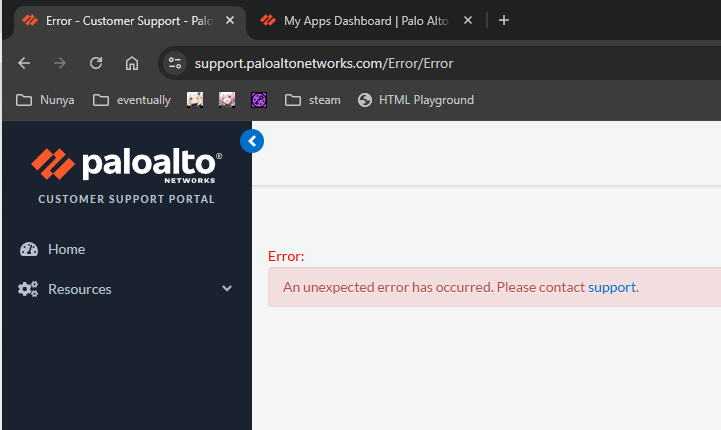Open the pink-haired anime avatar bookmark
The image size is (721, 430).
tap(227, 100)
